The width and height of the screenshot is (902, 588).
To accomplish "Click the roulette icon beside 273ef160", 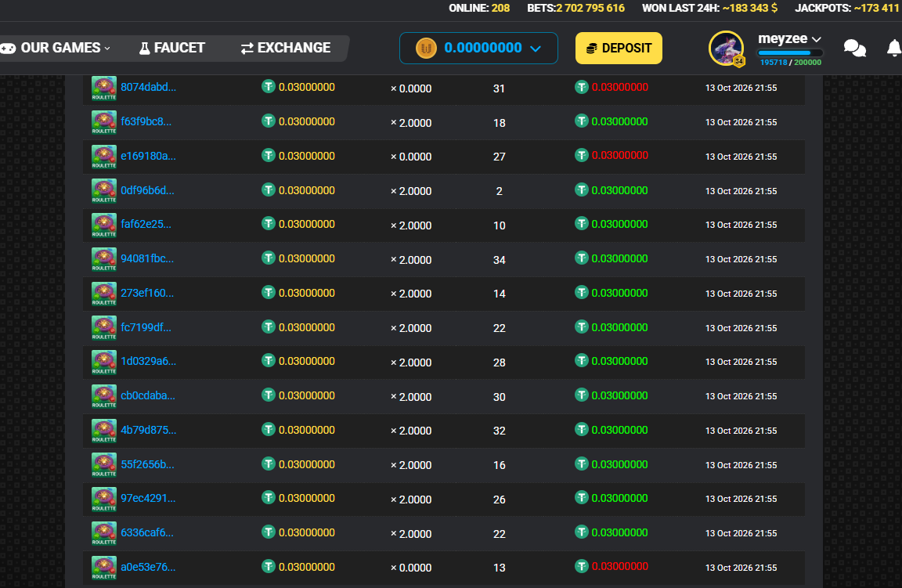I will coord(104,294).
